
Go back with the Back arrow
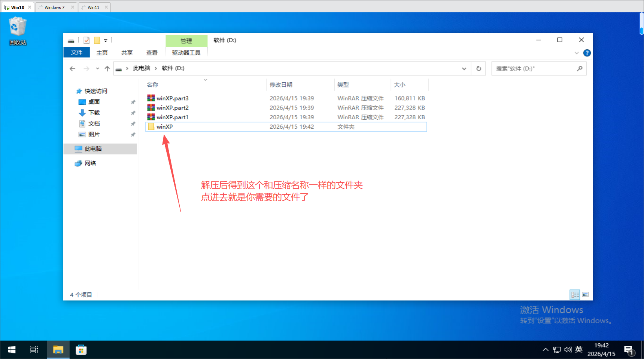(73, 68)
